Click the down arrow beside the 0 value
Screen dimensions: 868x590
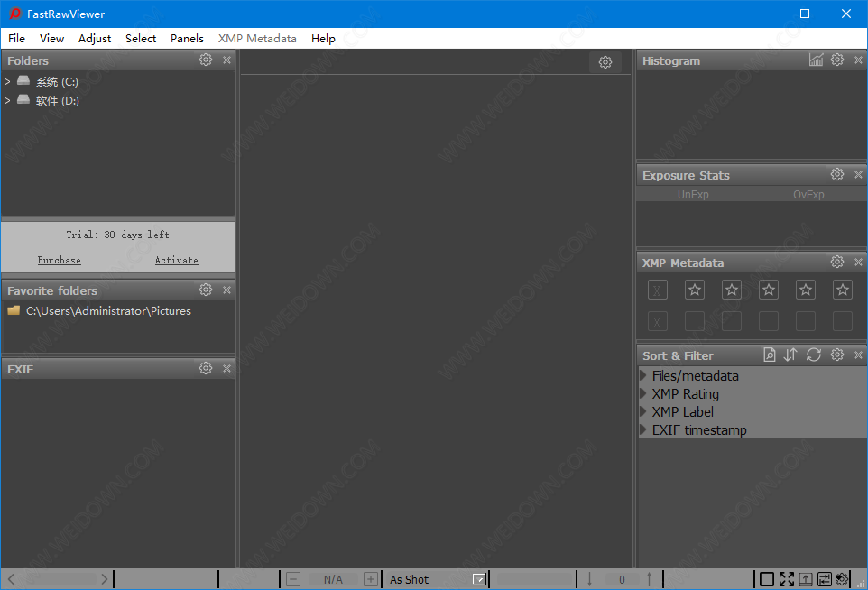tap(589, 579)
